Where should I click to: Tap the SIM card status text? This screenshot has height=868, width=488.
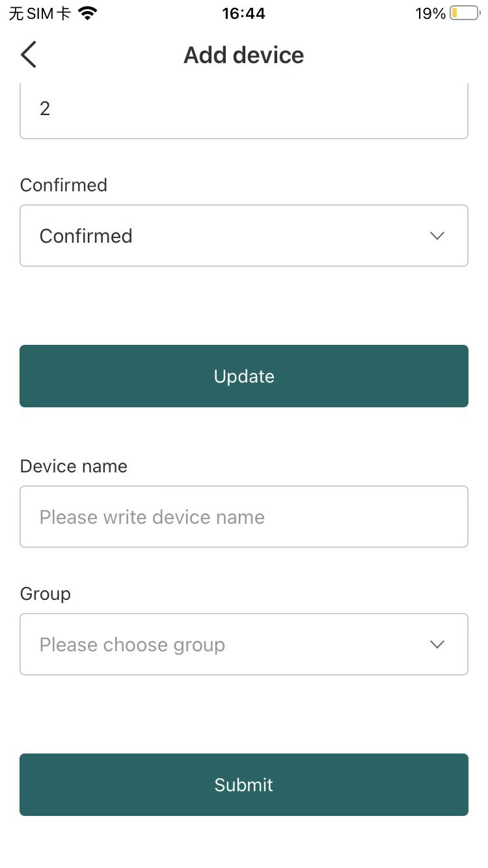[40, 13]
